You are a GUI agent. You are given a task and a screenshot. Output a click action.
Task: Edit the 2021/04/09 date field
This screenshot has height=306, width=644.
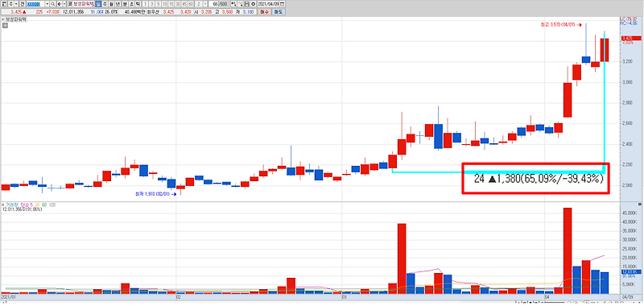[268, 4]
